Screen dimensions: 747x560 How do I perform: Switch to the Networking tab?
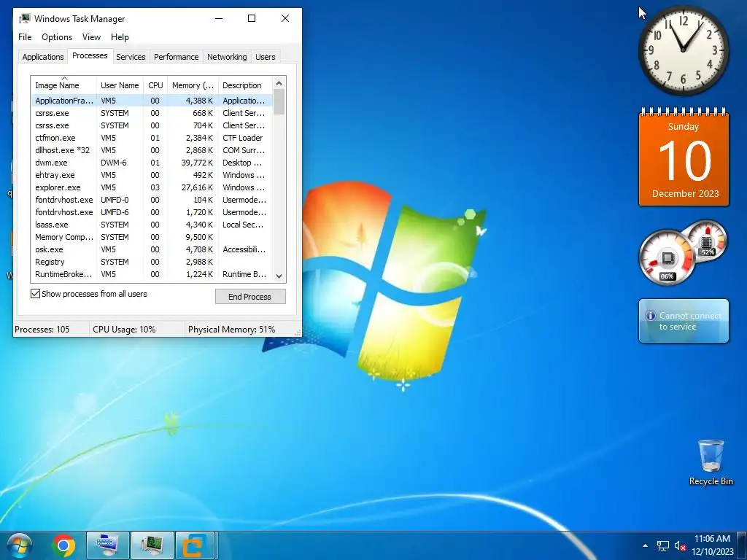(x=227, y=57)
